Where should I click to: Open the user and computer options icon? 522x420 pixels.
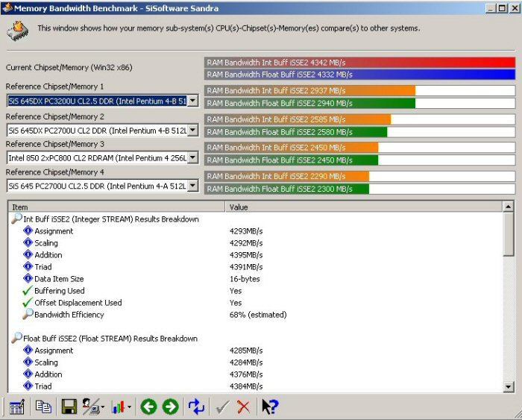point(92,407)
